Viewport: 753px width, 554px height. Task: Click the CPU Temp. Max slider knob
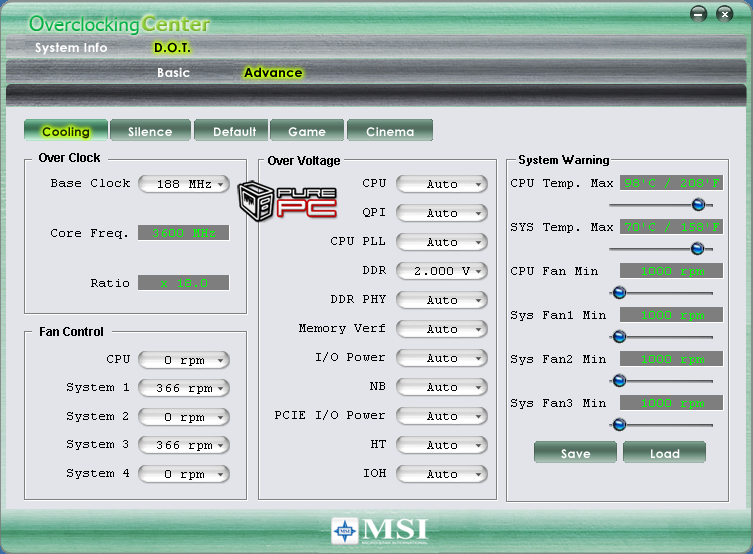pos(698,205)
